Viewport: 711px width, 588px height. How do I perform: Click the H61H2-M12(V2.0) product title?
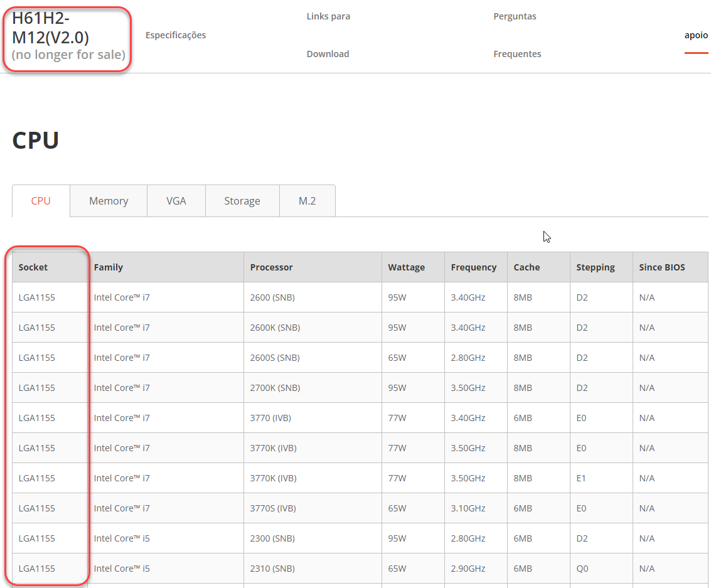50,28
